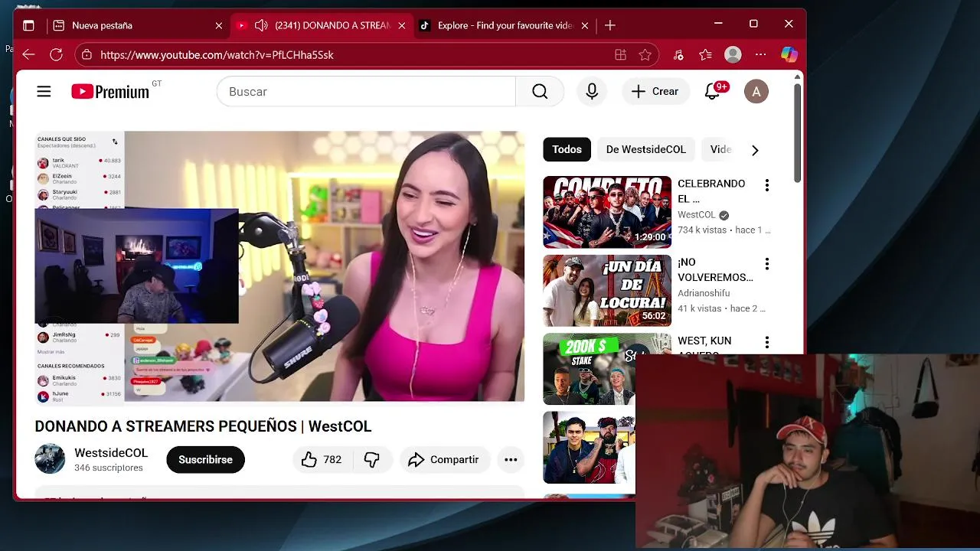
Task: Open the WestsideCOL channel name
Action: pos(111,453)
